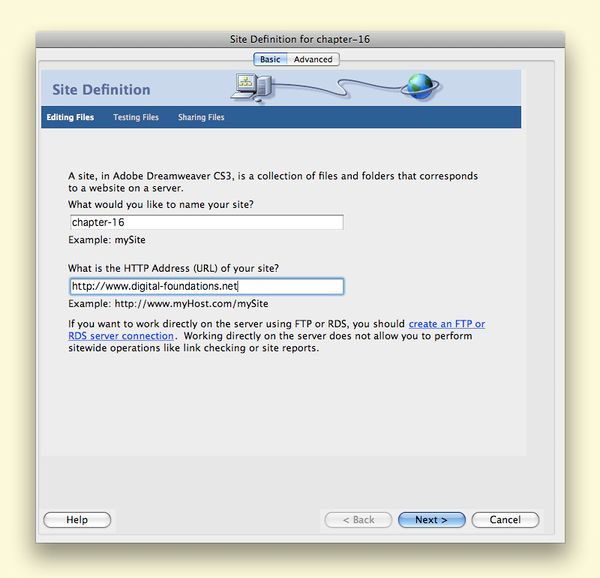The width and height of the screenshot is (600, 578).
Task: Go to the Testing Files step
Action: tap(136, 117)
